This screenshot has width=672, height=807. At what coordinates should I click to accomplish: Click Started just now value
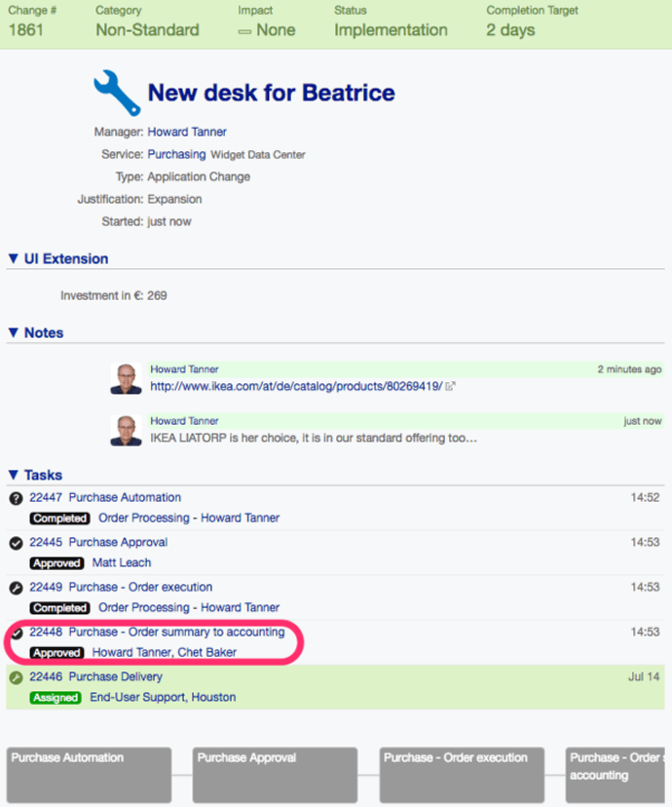point(169,222)
